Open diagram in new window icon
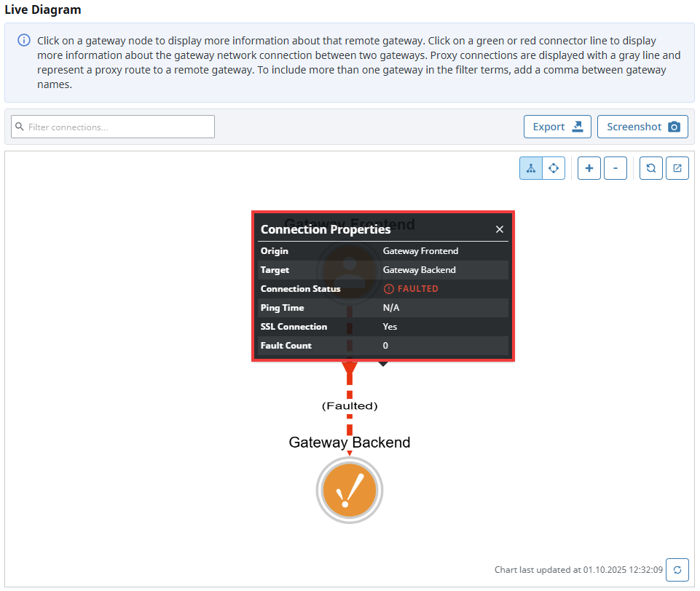 pyautogui.click(x=677, y=168)
